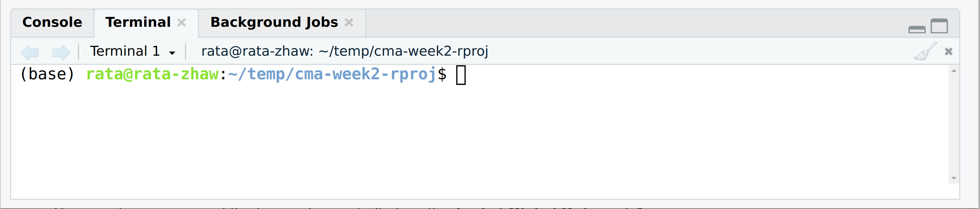The image size is (980, 209).
Task: Click the terminal cursor after the prompt
Action: pyautogui.click(x=461, y=75)
